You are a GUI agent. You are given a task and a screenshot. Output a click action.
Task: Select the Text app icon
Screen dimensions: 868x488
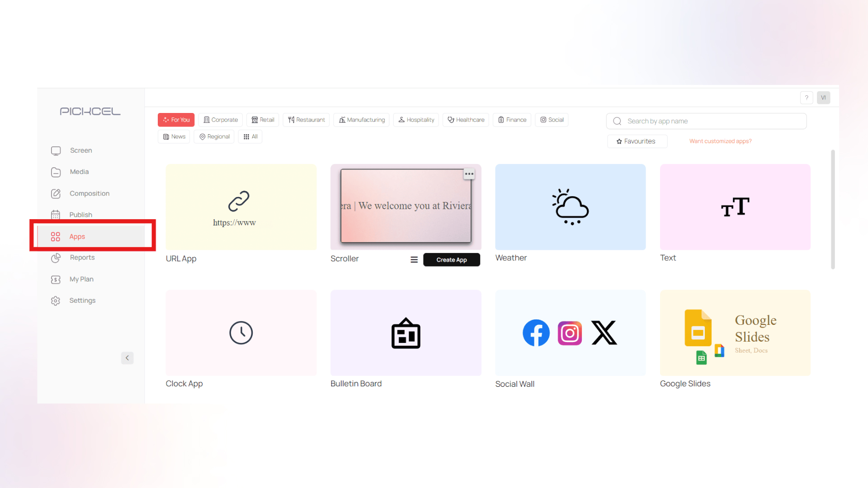[x=735, y=207]
